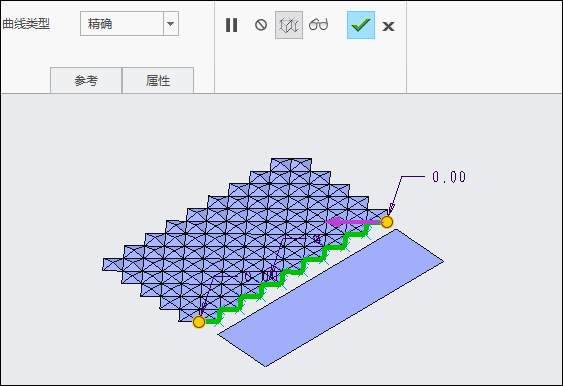Select the flat blue rectangular surface

(331, 298)
